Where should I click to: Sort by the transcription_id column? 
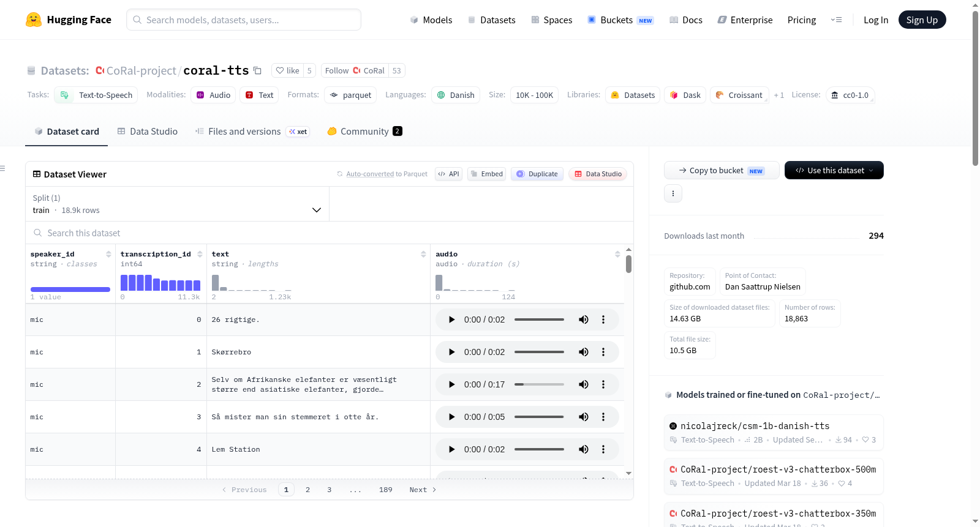[x=200, y=254]
